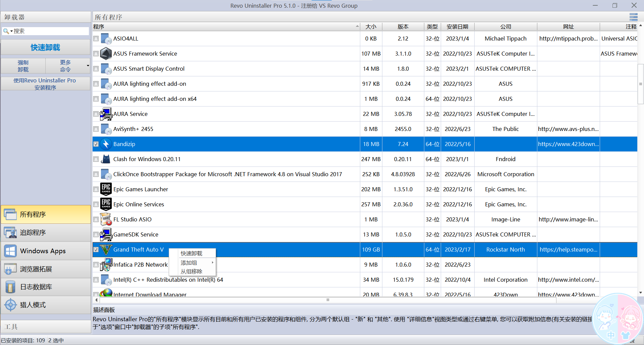Click the Epic Online Services icon
Viewport: 644px width, 345px height.
coord(106,204)
